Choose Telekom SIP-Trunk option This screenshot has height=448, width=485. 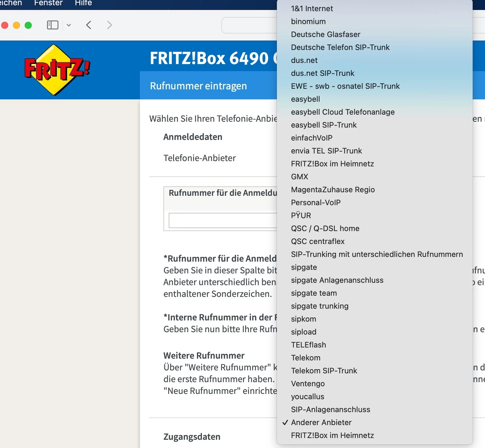pyautogui.click(x=375, y=371)
